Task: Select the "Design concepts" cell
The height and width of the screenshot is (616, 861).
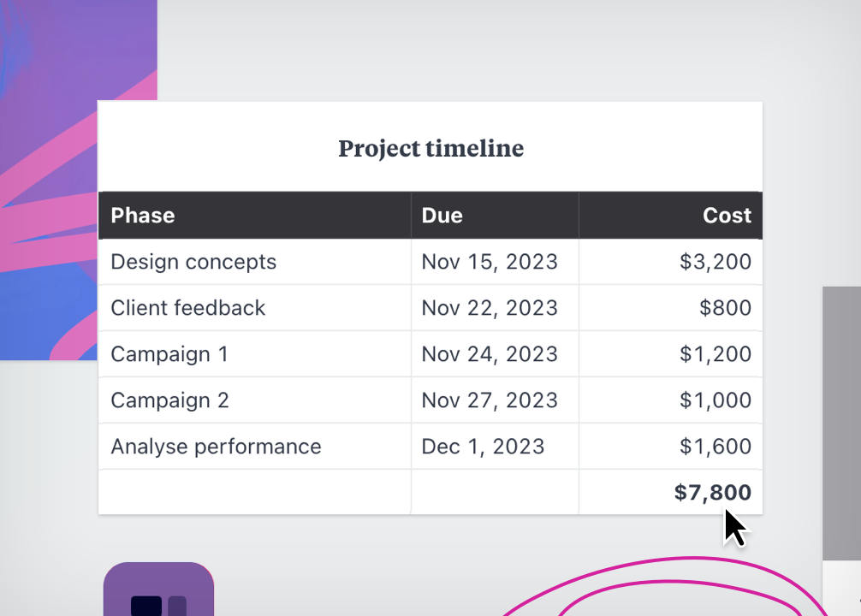Action: (x=193, y=262)
